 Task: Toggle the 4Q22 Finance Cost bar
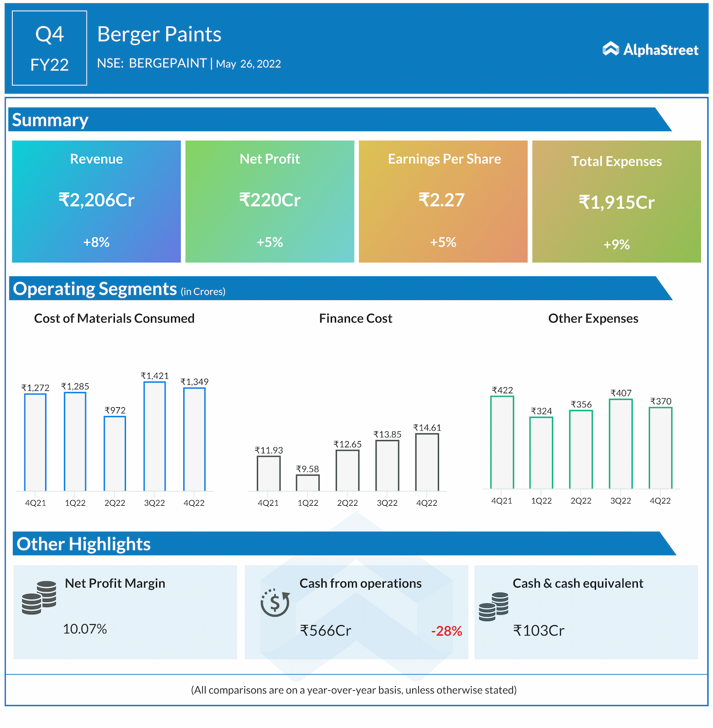tap(426, 462)
